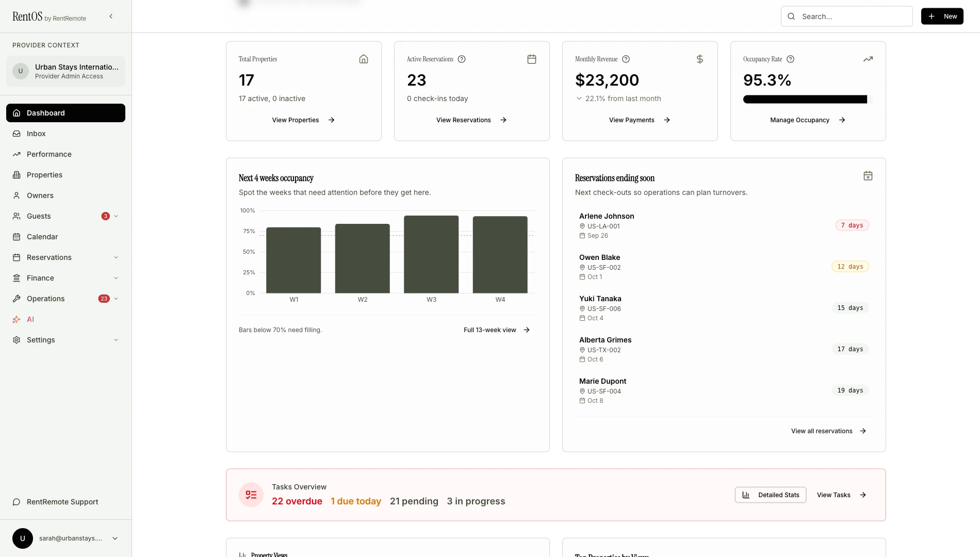Click the 22 overdue tasks count
The height and width of the screenshot is (557, 980).
click(x=297, y=501)
